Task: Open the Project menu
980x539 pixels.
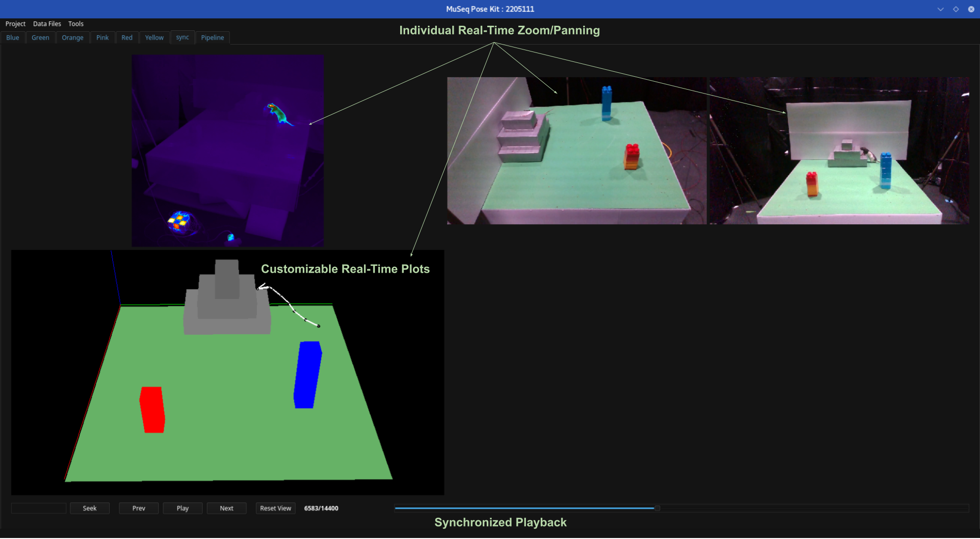Action: point(15,24)
